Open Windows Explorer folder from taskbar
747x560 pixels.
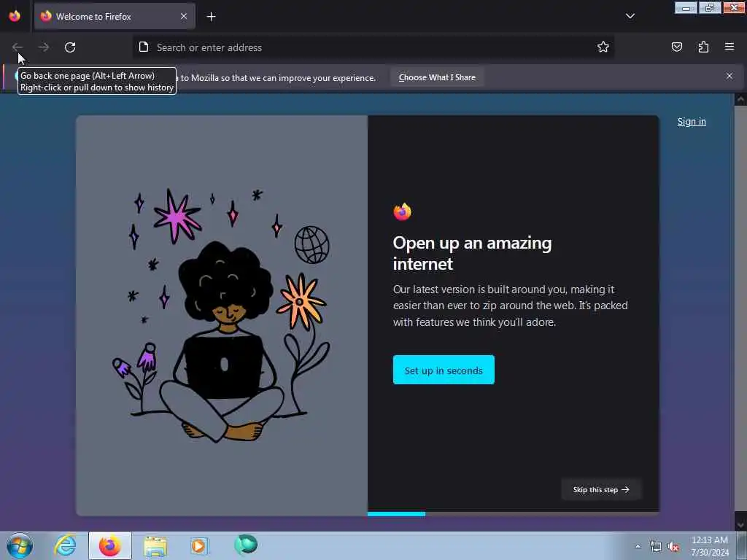(155, 545)
